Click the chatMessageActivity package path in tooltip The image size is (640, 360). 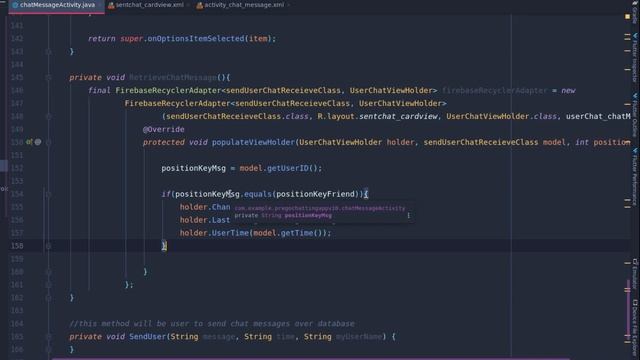[x=320, y=208]
